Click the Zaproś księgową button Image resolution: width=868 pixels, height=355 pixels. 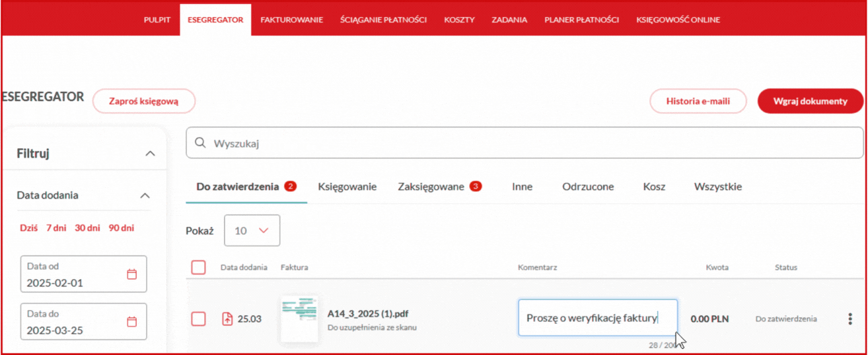point(144,101)
